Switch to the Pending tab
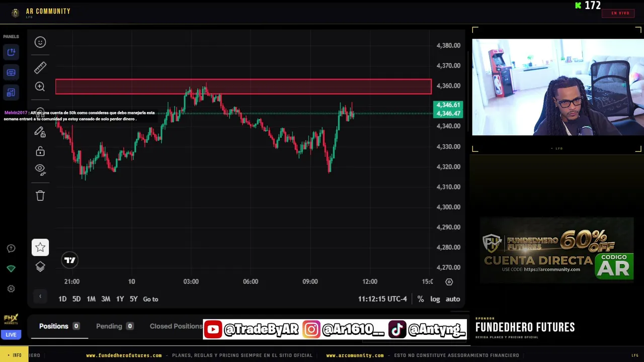 point(115,326)
